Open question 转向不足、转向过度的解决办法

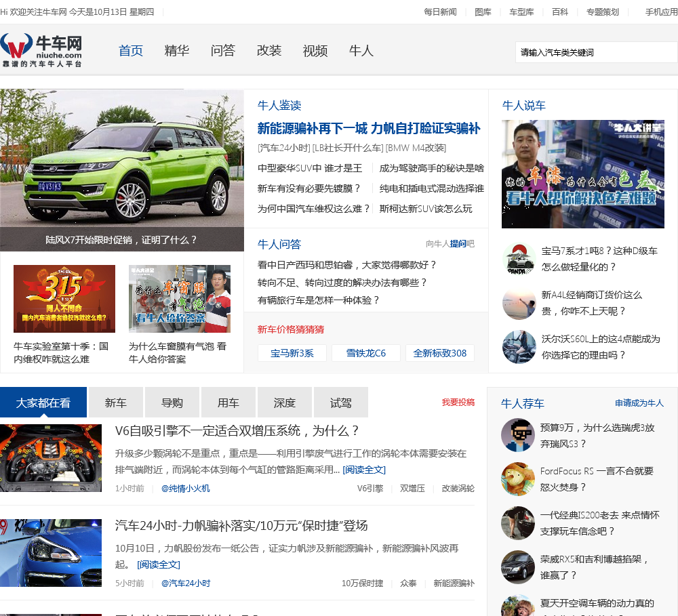[x=342, y=283]
